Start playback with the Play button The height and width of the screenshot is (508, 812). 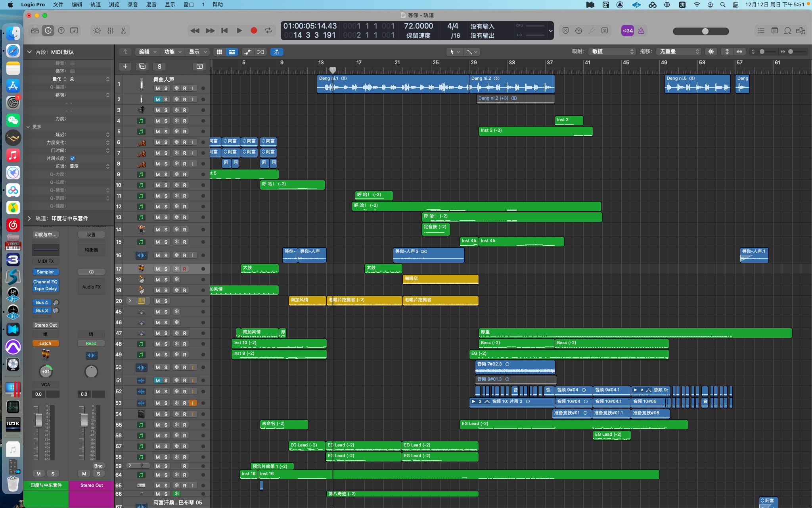239,31
